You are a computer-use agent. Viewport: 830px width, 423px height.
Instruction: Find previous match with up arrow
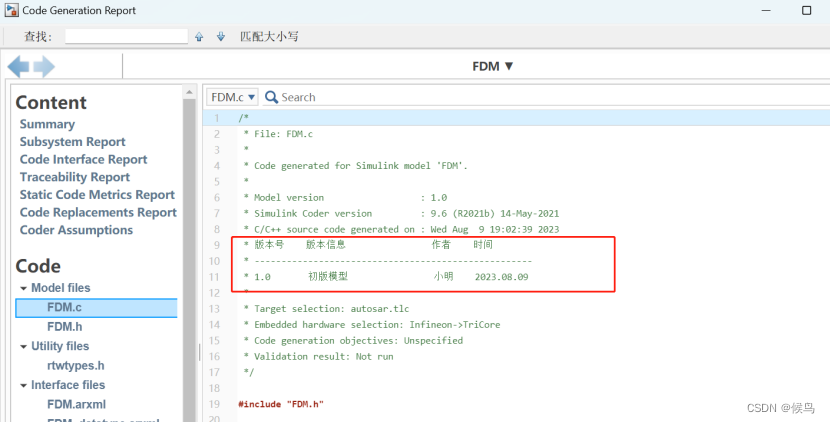tap(199, 37)
